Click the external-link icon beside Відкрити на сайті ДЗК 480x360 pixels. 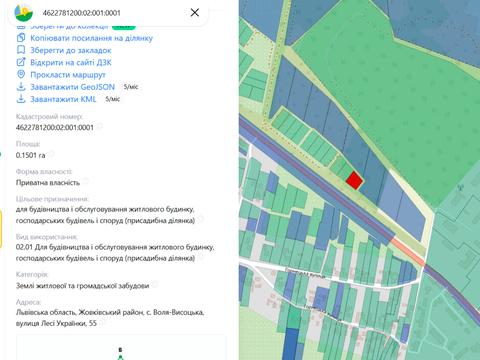tap(21, 62)
